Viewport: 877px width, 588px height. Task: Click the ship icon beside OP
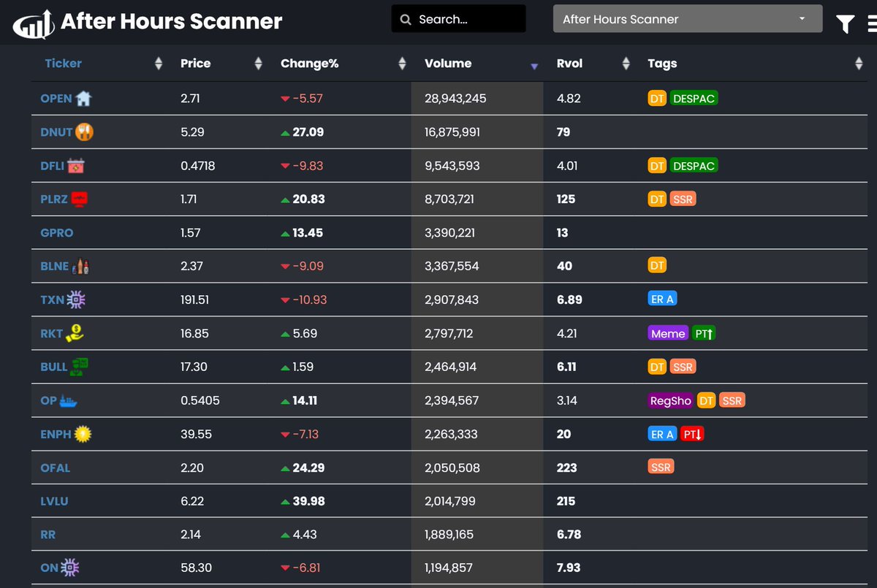click(69, 400)
